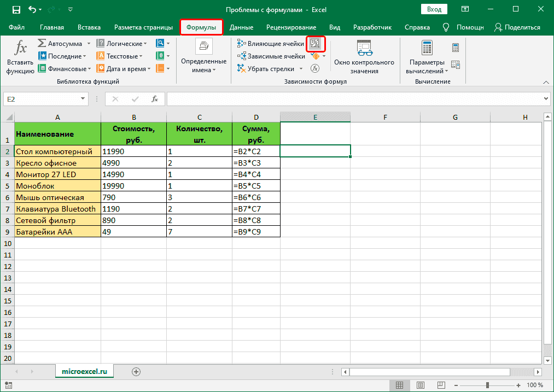Collapse the ribbon with the chevron

pyautogui.click(x=545, y=82)
